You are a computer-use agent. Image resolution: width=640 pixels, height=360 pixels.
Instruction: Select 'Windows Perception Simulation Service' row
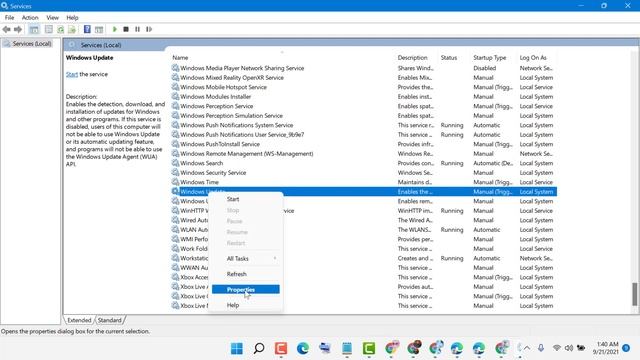click(x=363, y=116)
